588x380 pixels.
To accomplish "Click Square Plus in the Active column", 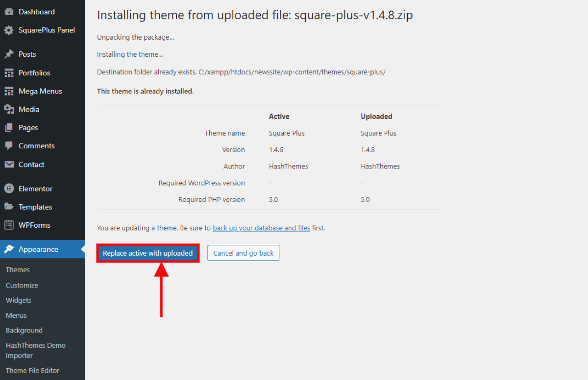I will (287, 133).
